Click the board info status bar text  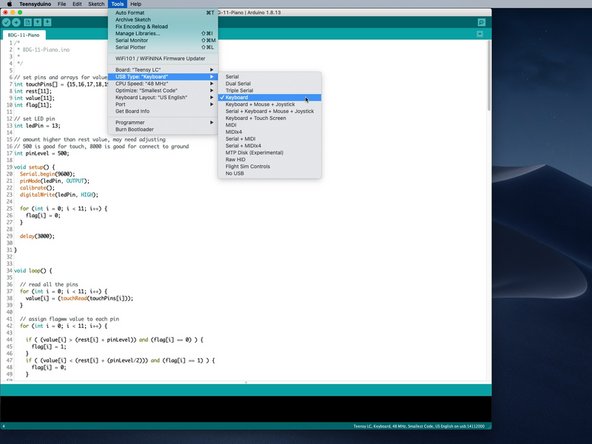419,426
